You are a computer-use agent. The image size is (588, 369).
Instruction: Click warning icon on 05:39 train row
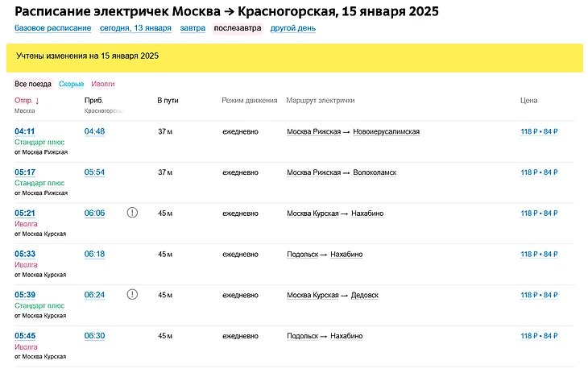click(133, 295)
